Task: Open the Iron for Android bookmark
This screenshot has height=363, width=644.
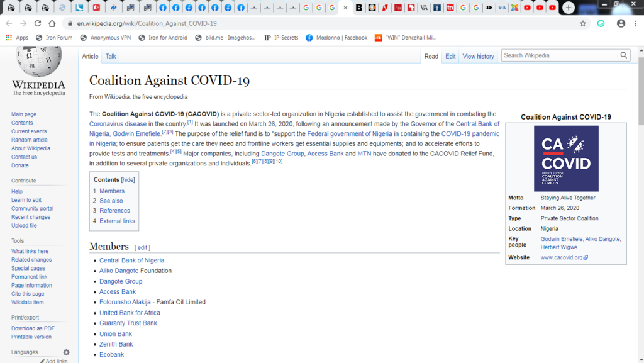Action: pos(163,37)
